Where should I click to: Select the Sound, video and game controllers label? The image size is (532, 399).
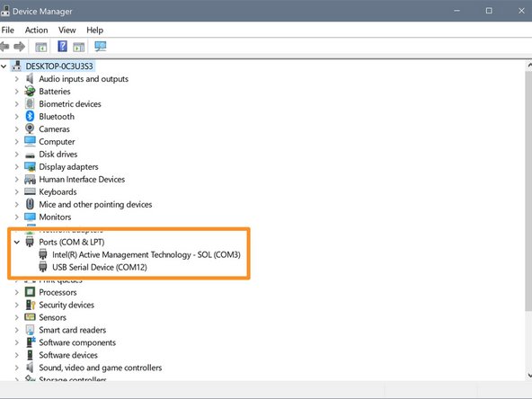pyautogui.click(x=101, y=368)
